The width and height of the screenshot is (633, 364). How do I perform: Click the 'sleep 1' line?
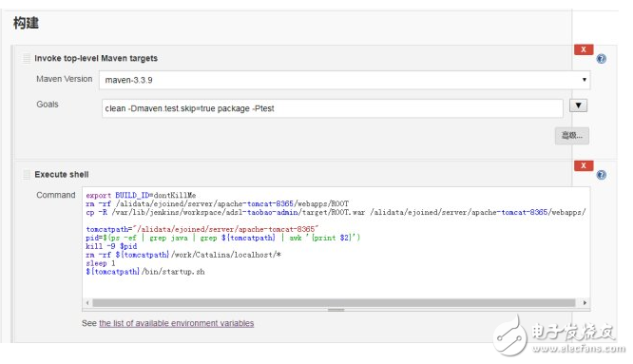pos(101,263)
